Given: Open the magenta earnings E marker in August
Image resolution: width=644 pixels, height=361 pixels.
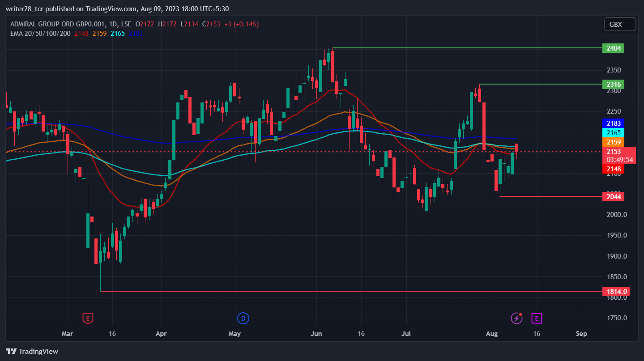Looking at the screenshot, I should click(x=537, y=319).
